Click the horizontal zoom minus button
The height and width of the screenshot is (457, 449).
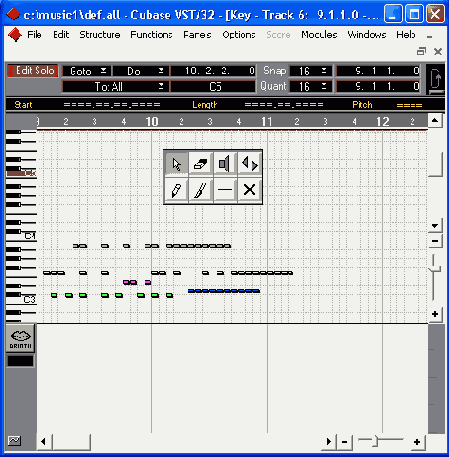[x=345, y=442]
